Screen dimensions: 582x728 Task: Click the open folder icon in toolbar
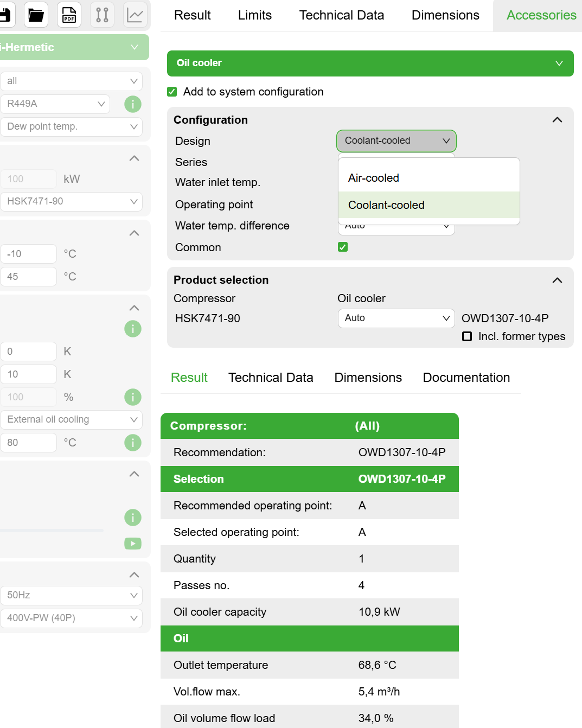point(36,15)
